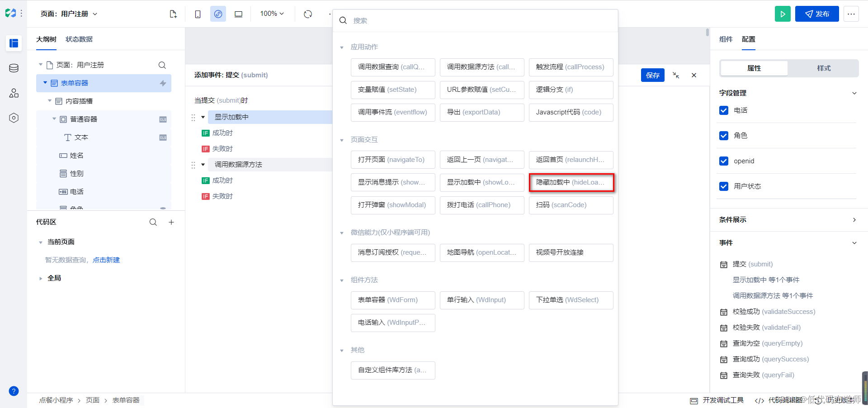Switch to desktop PC preview icon
The width and height of the screenshot is (868, 408).
[x=238, y=14]
